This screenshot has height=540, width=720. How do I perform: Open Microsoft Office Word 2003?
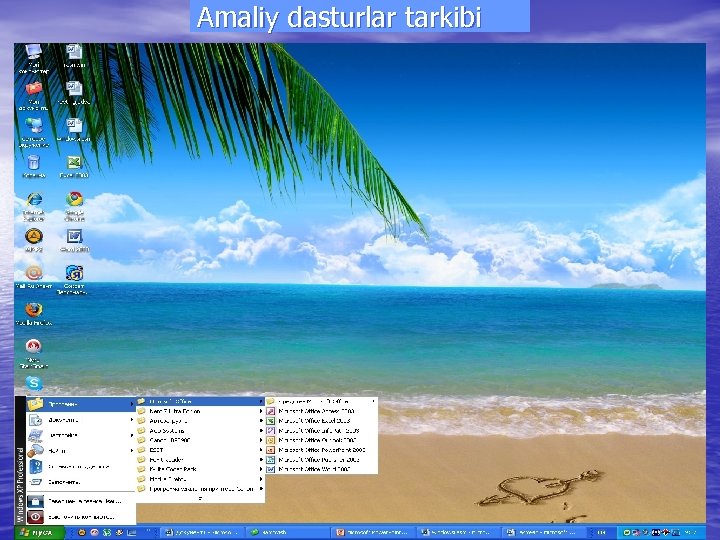tap(321, 469)
